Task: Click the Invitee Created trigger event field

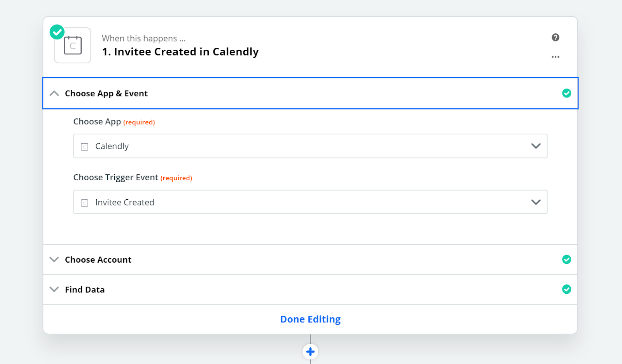Action: coord(310,202)
